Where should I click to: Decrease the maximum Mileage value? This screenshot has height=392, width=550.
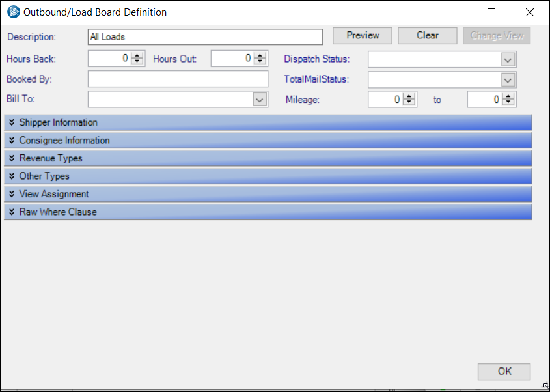coord(508,103)
